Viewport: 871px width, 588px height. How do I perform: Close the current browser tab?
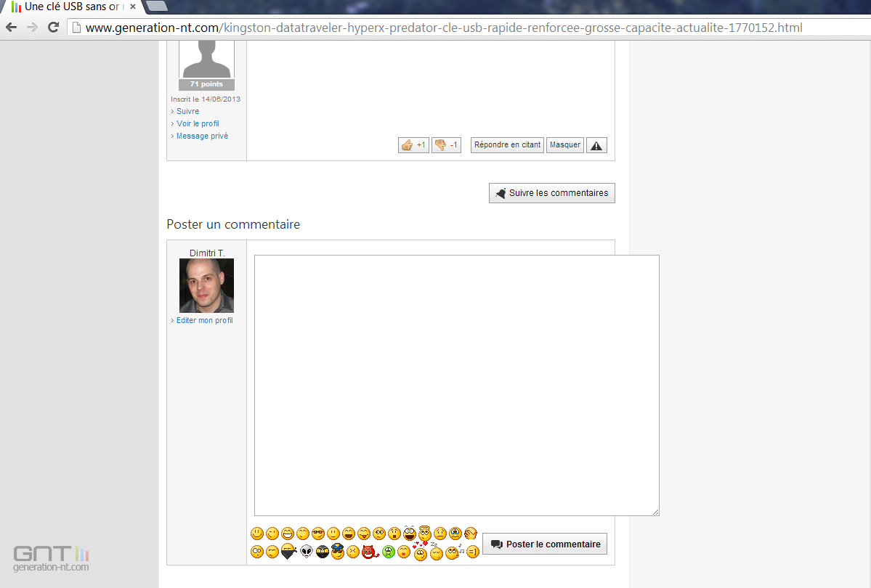tap(133, 7)
